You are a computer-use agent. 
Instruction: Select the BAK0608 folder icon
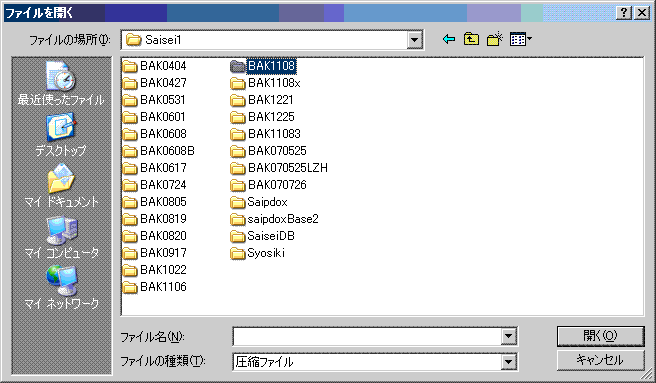click(x=130, y=134)
